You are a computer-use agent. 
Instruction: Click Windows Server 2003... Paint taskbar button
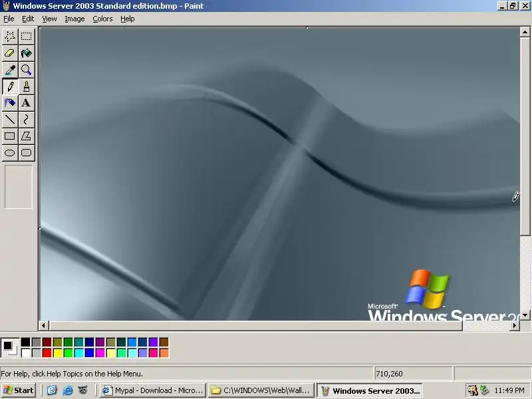tap(370, 390)
